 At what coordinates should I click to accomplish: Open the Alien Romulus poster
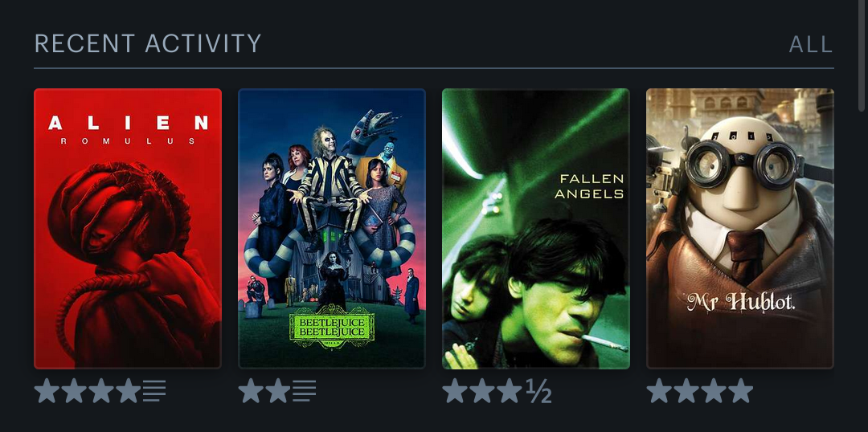pyautogui.click(x=128, y=228)
